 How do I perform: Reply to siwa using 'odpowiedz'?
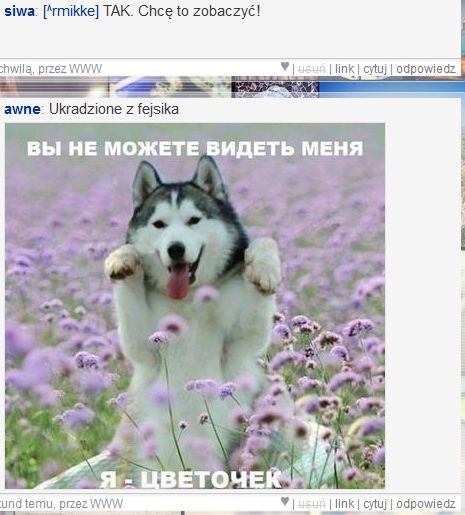point(426,69)
